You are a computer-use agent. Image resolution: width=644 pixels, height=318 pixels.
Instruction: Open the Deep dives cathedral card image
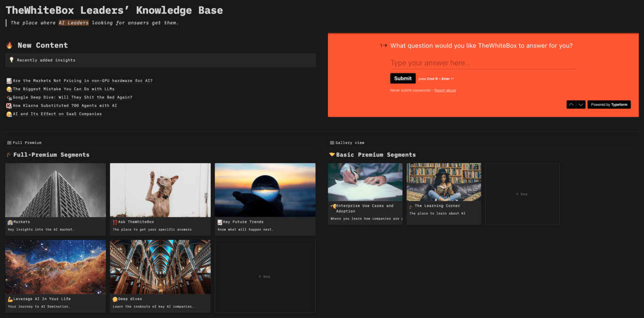160,267
